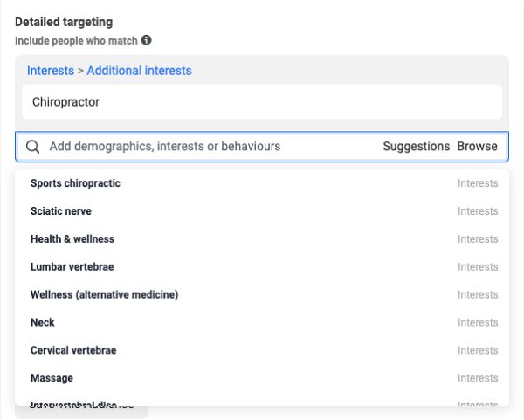The width and height of the screenshot is (524, 420).
Task: Select Lumbar vertebrae suggestion
Action: tap(262, 266)
